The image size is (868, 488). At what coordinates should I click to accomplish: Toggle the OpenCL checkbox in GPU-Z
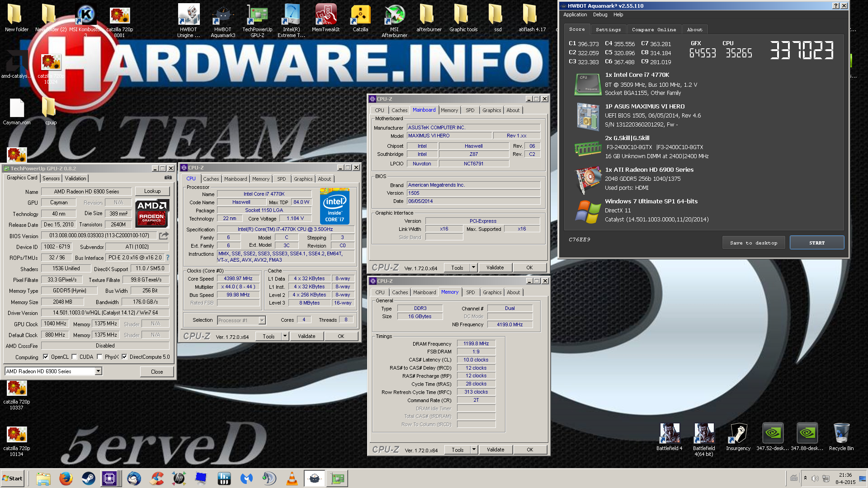click(46, 357)
